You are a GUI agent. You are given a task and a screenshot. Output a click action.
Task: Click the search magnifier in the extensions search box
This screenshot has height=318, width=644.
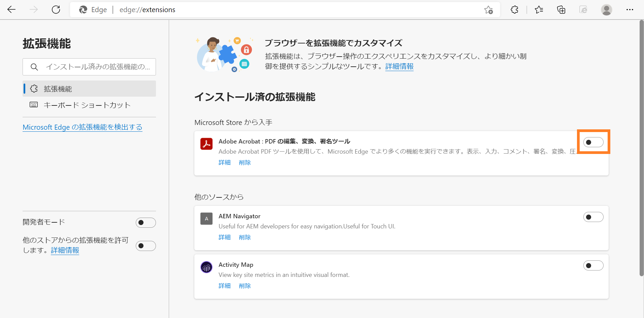tap(34, 67)
